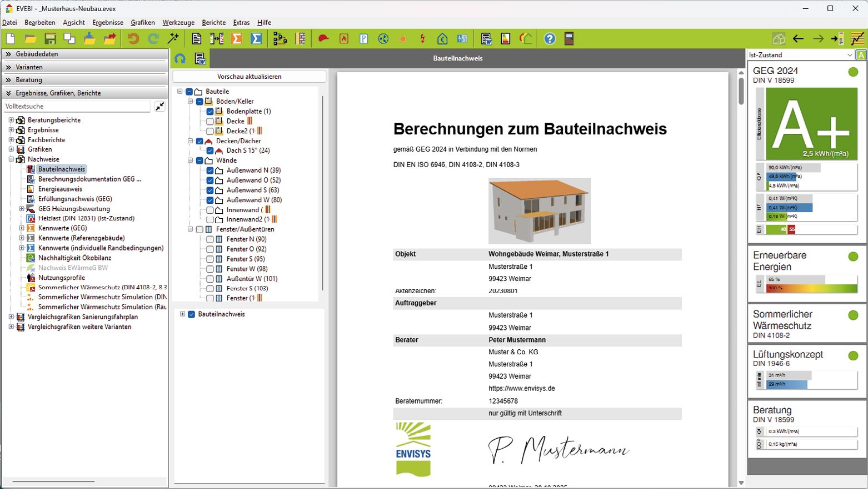
Task: Click the green A label button
Action: click(x=861, y=55)
